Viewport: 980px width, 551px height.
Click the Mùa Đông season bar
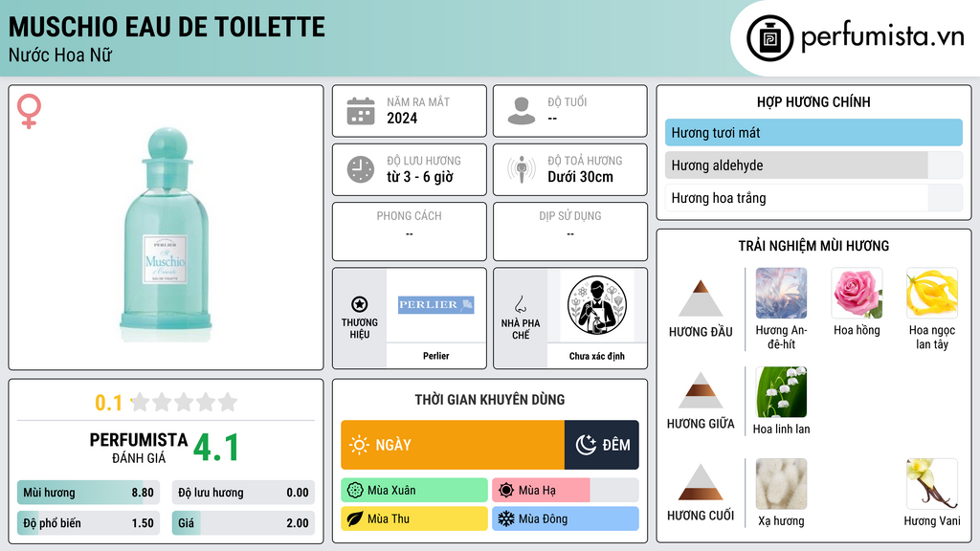pos(566,519)
